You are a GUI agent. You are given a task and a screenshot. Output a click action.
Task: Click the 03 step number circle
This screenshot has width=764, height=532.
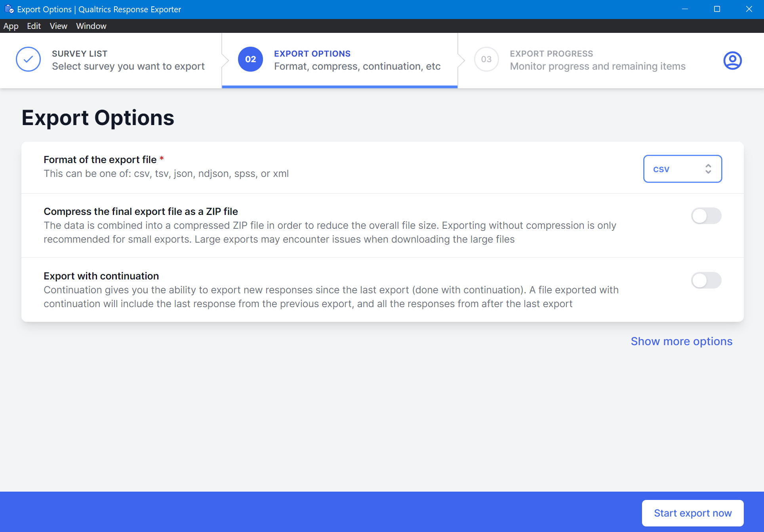click(x=486, y=59)
